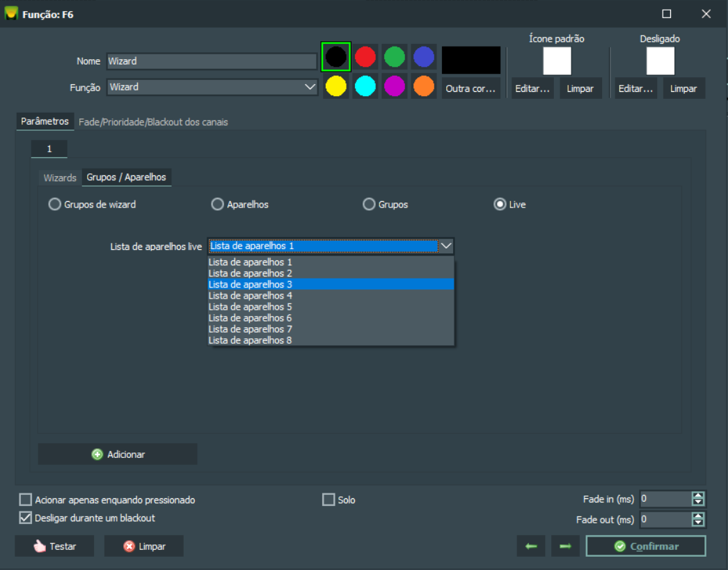Choose Lista de aparelhos 1 in list
This screenshot has width=728, height=570.
331,262
